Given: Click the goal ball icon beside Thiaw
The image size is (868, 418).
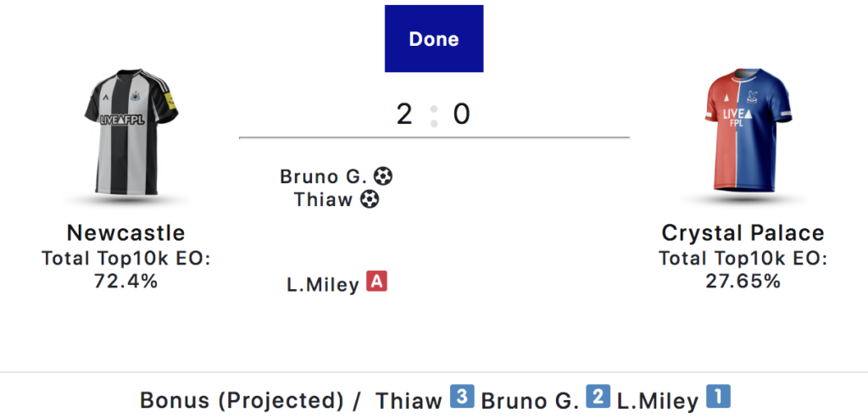Looking at the screenshot, I should pos(370,200).
